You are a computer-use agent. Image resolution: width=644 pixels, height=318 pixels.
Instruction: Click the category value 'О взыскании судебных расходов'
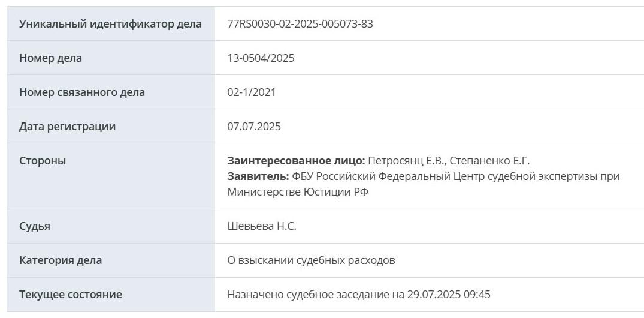point(311,260)
